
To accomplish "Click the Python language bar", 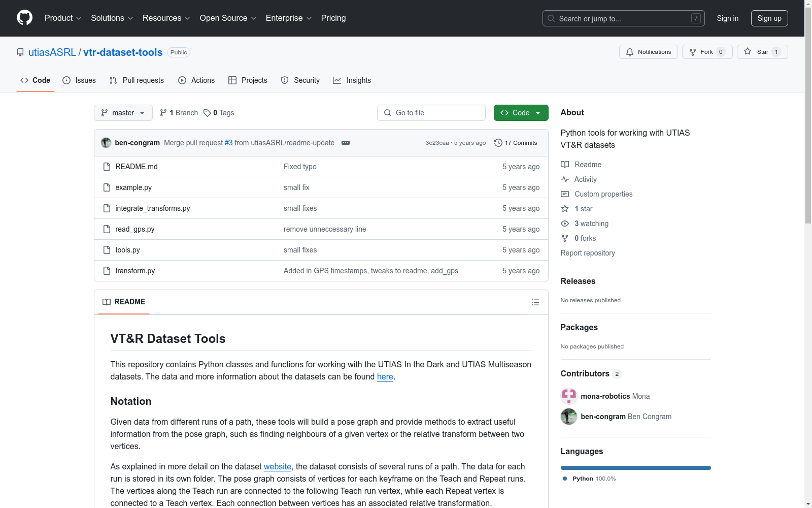I will click(636, 468).
